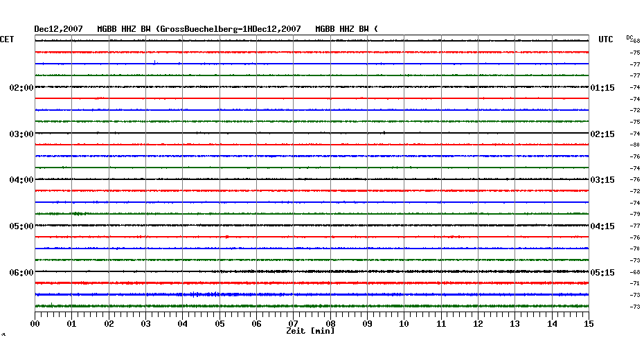Click the 15 minute axis tick label

pos(589,324)
